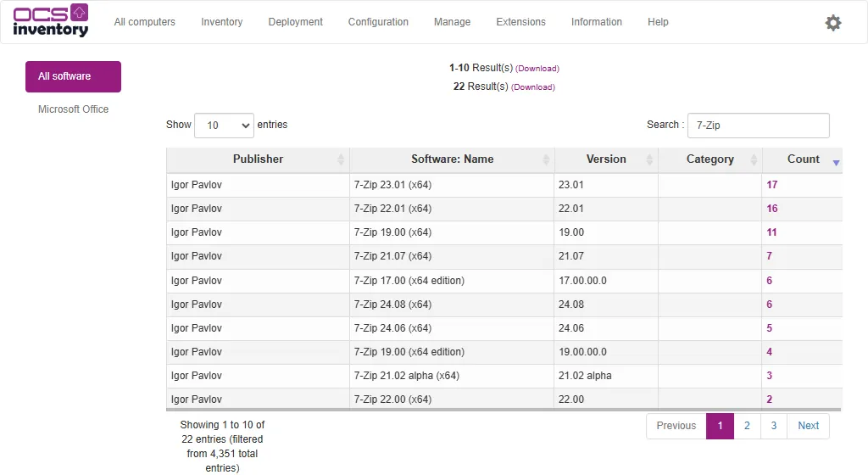Open the Help menu
The image size is (868, 475).
(x=658, y=22)
